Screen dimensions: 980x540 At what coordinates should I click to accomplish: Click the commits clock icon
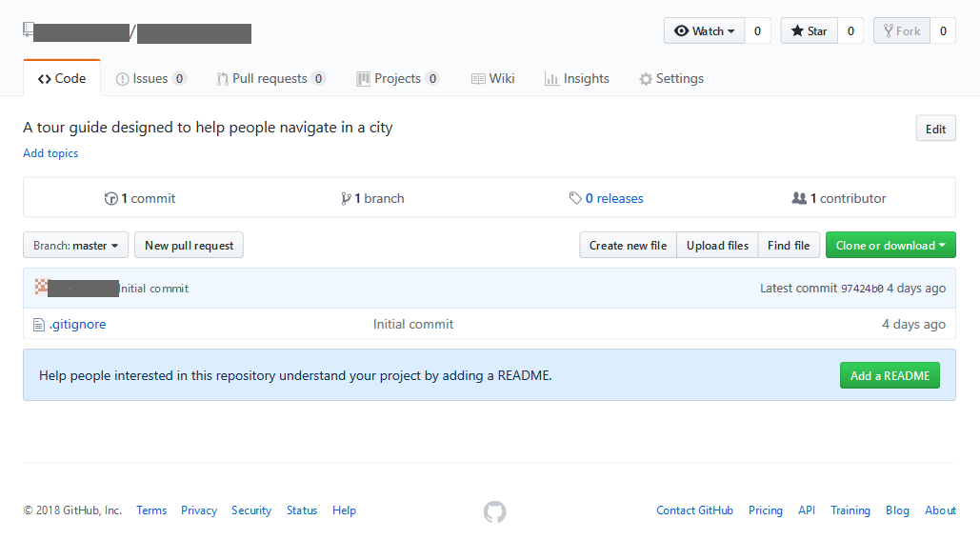(x=110, y=199)
